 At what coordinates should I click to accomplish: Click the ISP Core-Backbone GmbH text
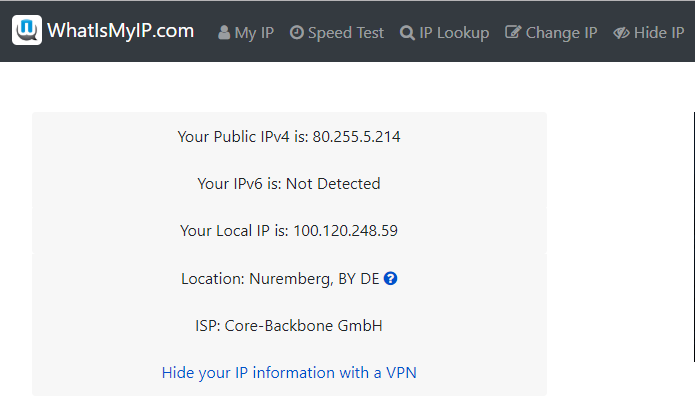pos(289,325)
